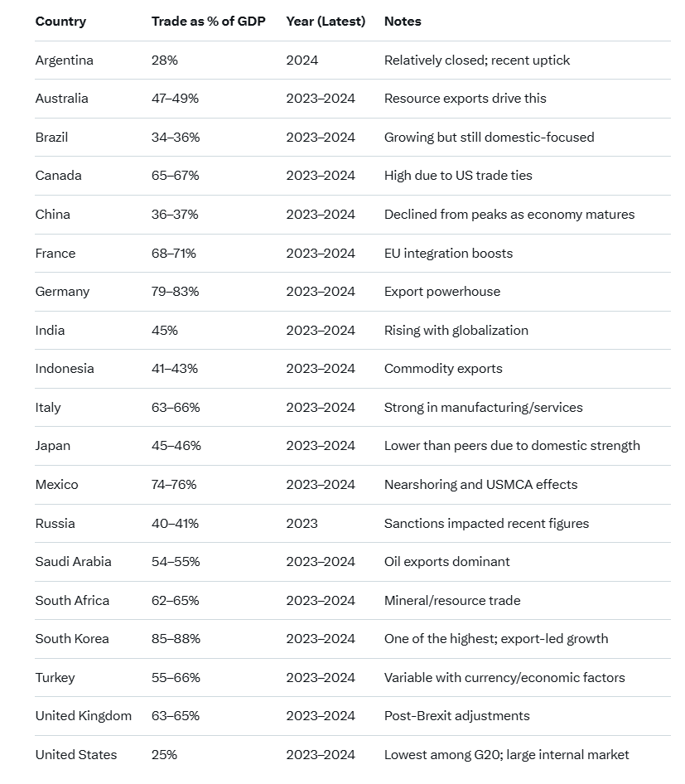The image size is (685, 784).
Task: Click Germany's Export powerhouse note
Action: (x=442, y=292)
